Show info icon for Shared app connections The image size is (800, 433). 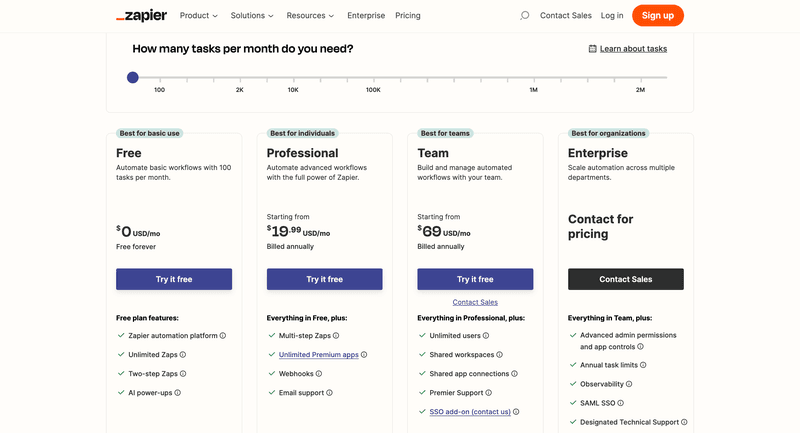point(514,374)
